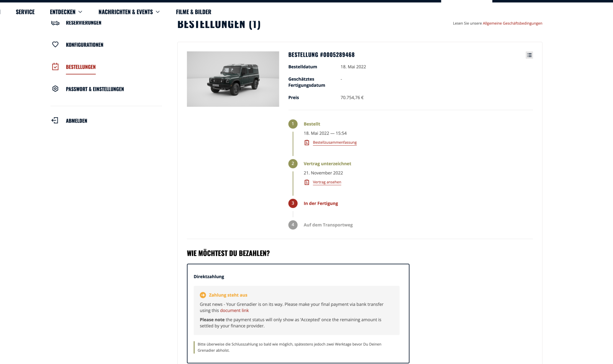Click the heart icon beside Konfigurationen
Screen dimensions: 613x364
55,44
